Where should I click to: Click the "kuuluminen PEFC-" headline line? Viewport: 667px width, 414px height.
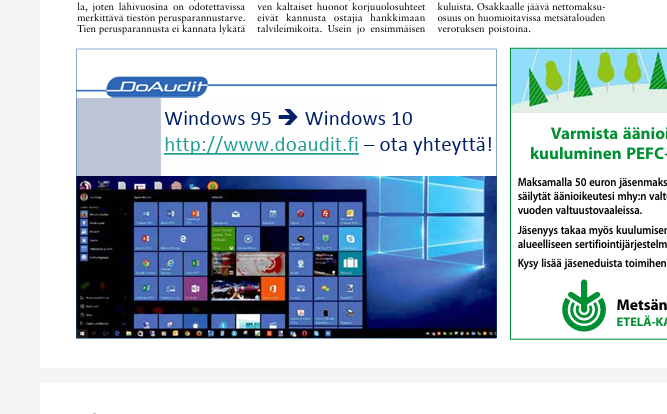pyautogui.click(x=599, y=153)
